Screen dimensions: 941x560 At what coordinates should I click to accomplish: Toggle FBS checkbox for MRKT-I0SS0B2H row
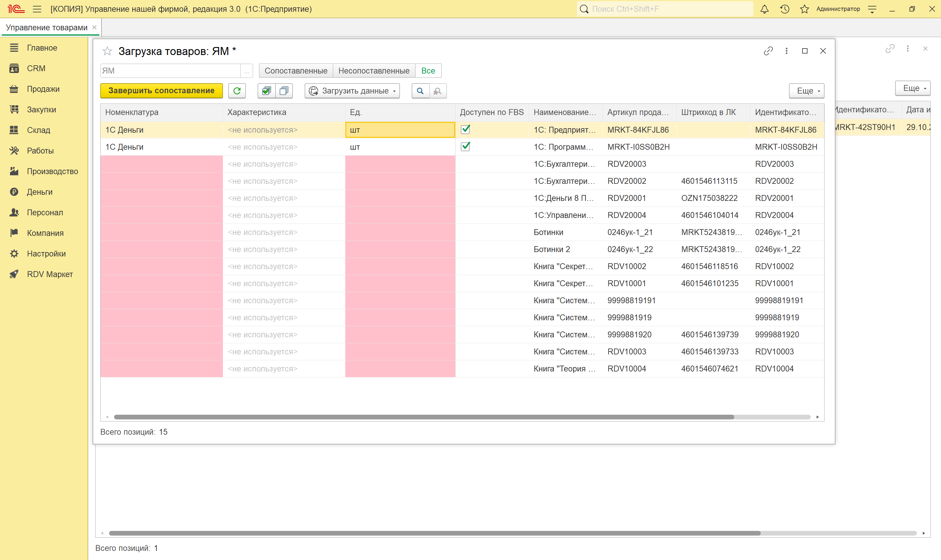click(466, 146)
